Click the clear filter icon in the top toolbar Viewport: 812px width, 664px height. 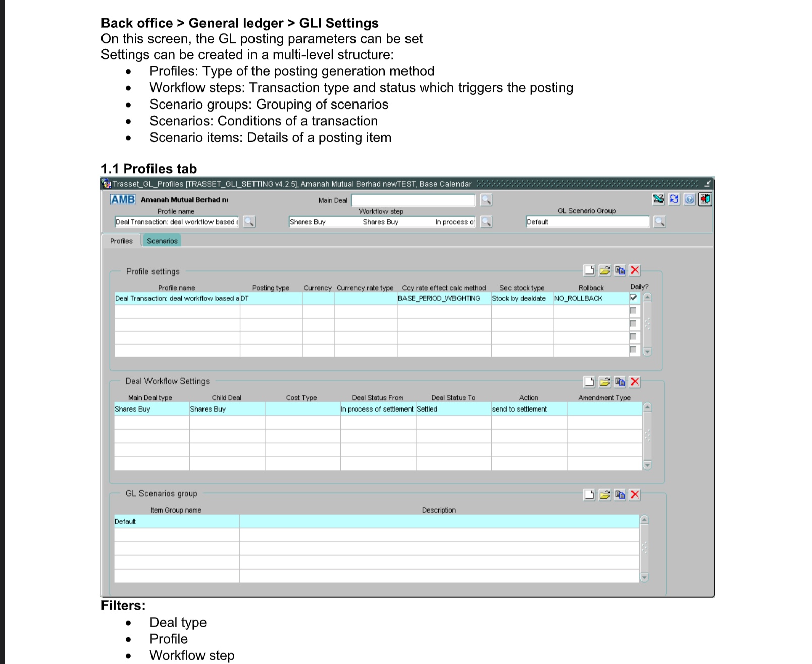coord(658,199)
